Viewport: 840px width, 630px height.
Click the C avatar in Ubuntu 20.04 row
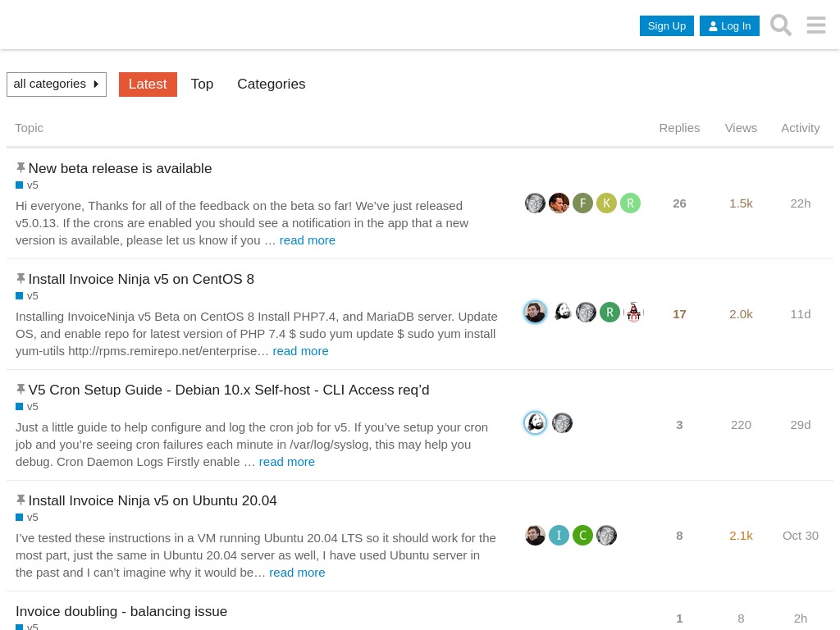tap(583, 535)
